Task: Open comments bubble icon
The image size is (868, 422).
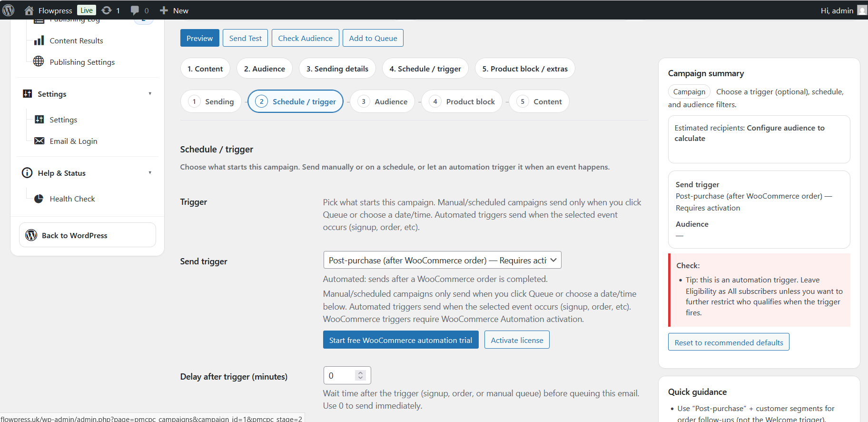Action: (135, 10)
